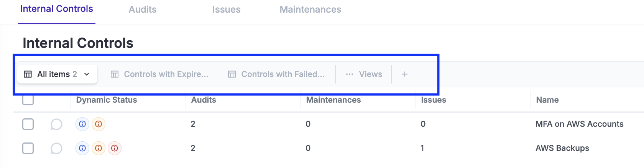Select all rows with header checkbox
The width and height of the screenshot is (644, 167).
(x=28, y=100)
